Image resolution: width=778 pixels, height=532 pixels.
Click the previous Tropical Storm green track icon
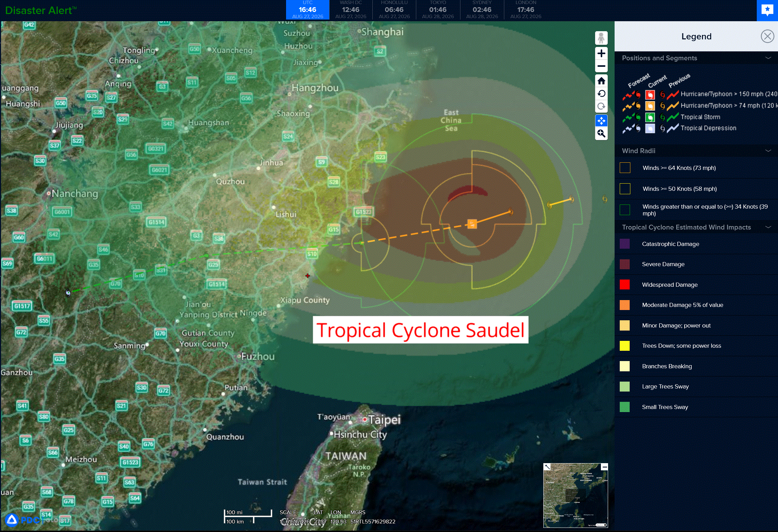673,117
